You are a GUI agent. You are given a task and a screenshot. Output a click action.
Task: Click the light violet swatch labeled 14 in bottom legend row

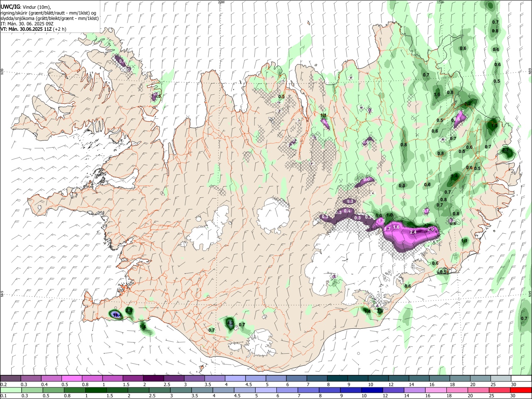pos(415,390)
